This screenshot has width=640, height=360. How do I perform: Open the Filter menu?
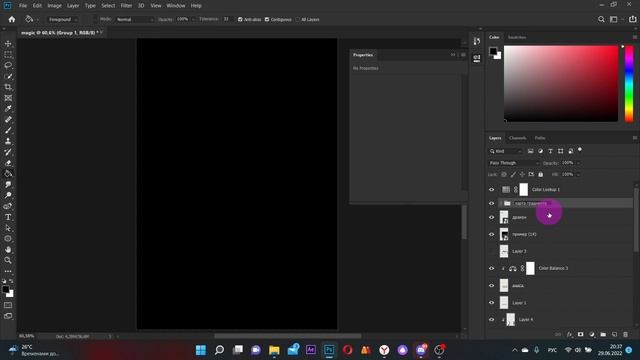[126, 6]
